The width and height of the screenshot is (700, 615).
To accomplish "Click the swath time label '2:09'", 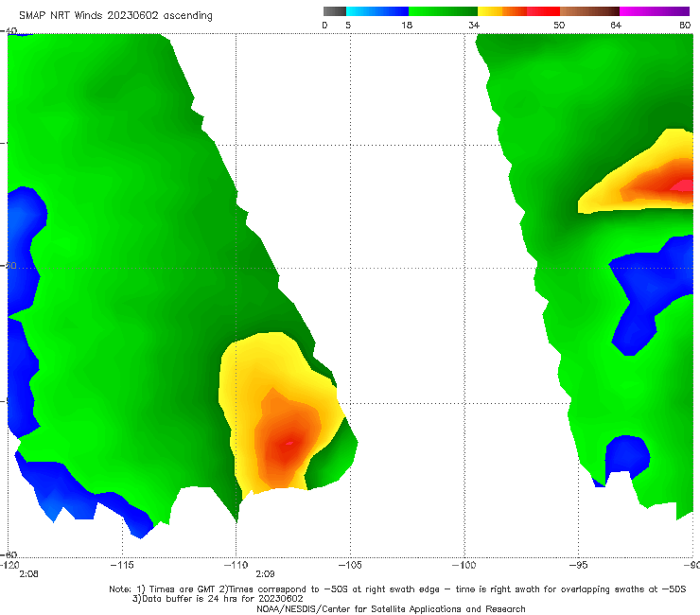I will click(x=265, y=574).
